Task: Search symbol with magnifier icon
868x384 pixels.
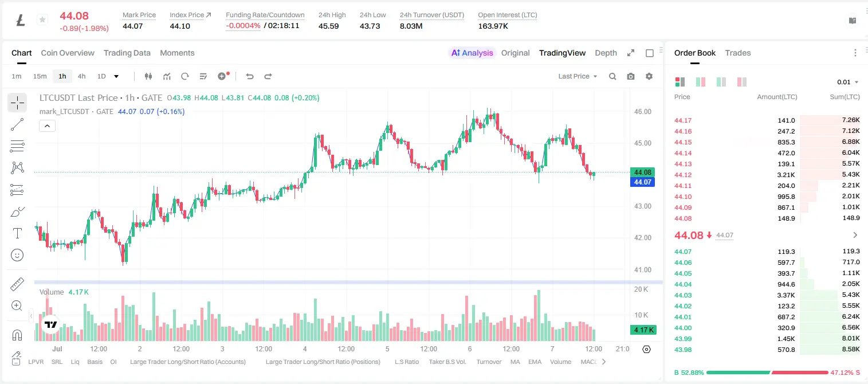Action: coord(612,76)
